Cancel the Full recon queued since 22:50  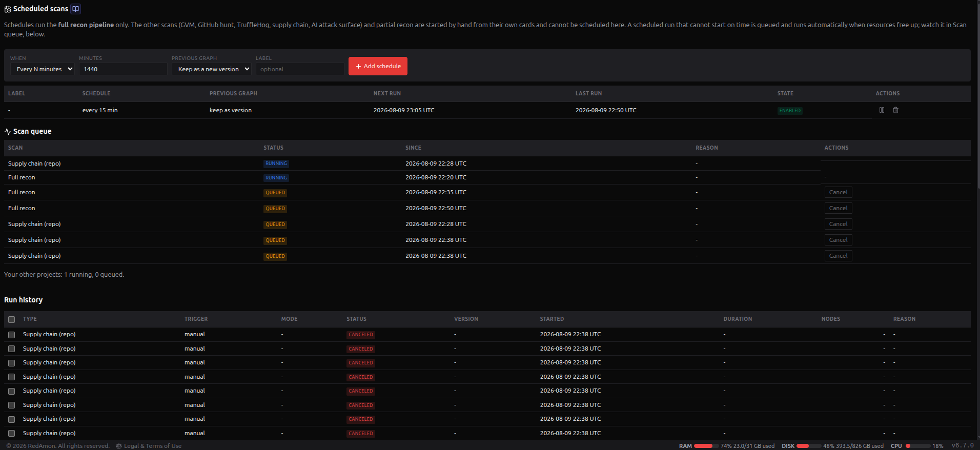click(838, 208)
